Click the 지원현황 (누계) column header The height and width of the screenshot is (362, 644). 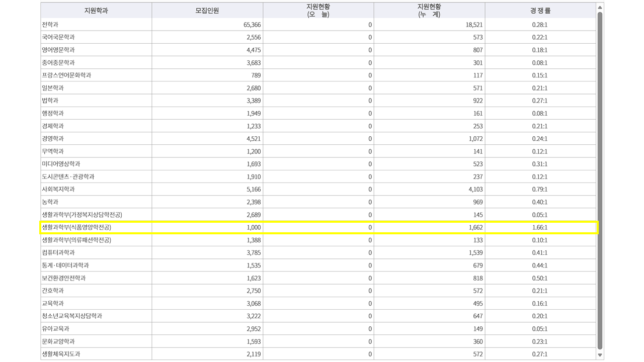(x=430, y=11)
